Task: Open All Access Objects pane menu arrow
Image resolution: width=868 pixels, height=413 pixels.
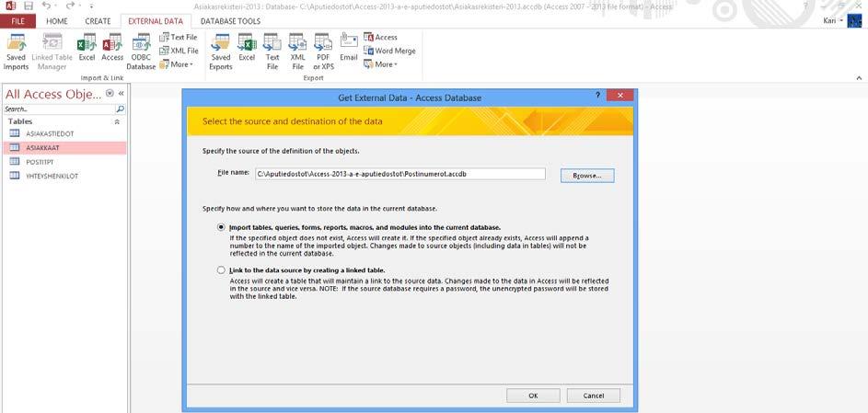Action: pos(110,94)
